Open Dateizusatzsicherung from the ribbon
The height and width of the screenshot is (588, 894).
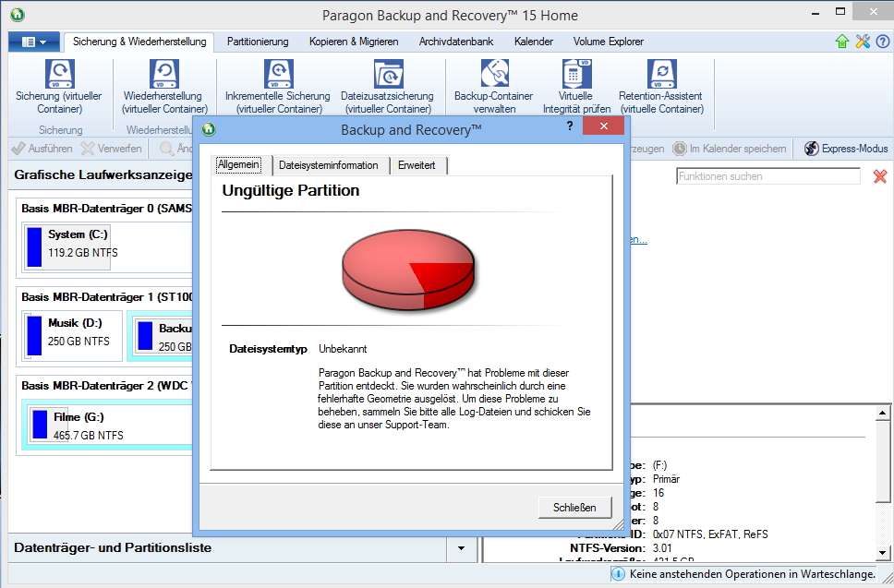click(x=387, y=74)
